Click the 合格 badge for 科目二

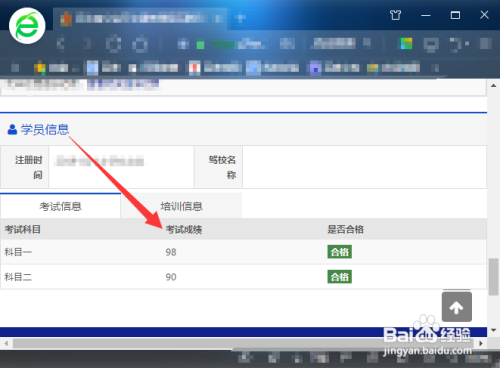[x=339, y=277]
